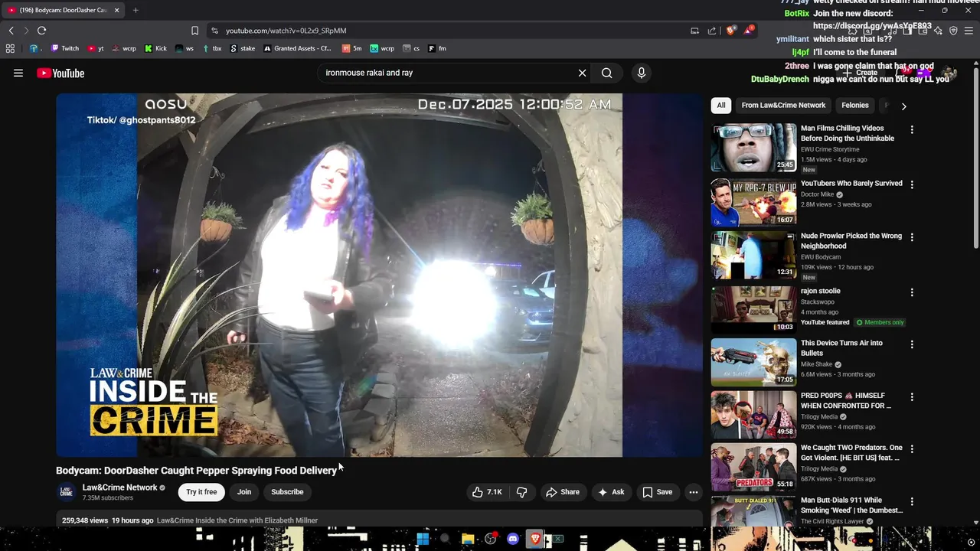Share this page via browser share icon
This screenshot has width=980, height=551.
pos(712,31)
